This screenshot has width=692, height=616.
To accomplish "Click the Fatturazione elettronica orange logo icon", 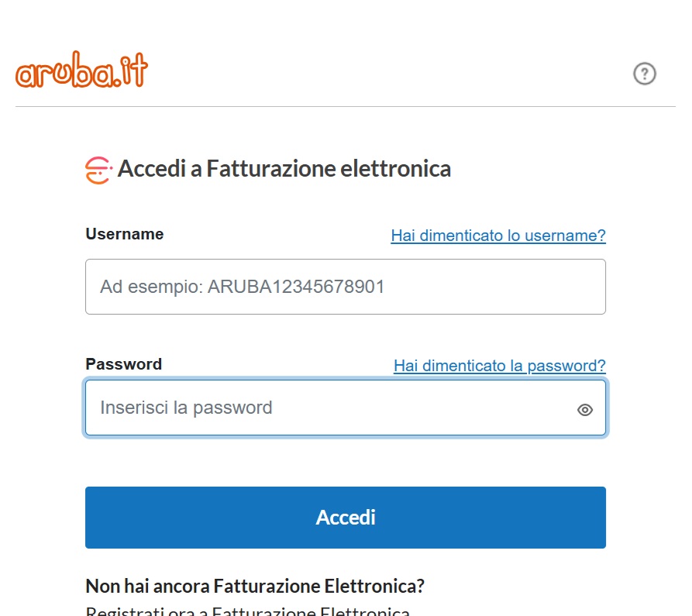I will 98,170.
